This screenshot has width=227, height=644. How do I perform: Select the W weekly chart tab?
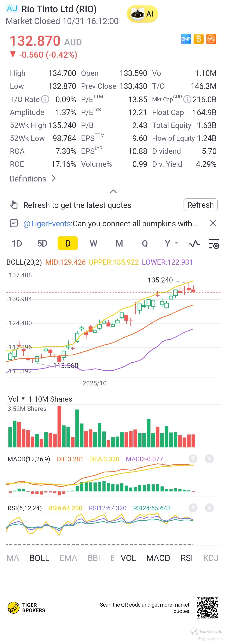94,243
